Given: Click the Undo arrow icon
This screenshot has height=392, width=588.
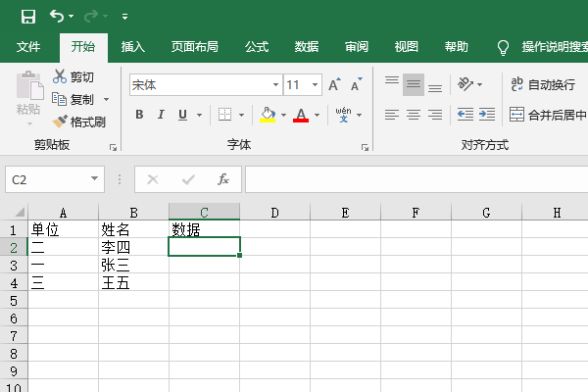Looking at the screenshot, I should click(x=57, y=17).
